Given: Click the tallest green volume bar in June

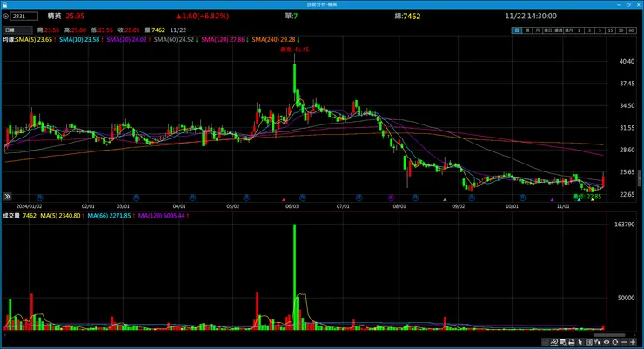Looking at the screenshot, I should (x=294, y=277).
